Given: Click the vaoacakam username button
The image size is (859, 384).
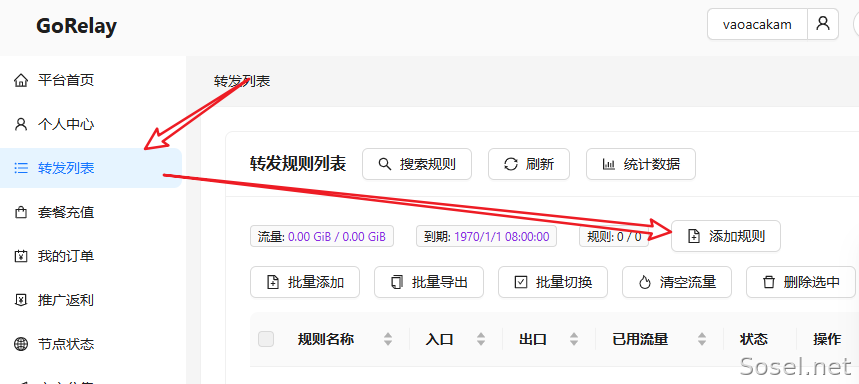Looking at the screenshot, I should click(757, 24).
